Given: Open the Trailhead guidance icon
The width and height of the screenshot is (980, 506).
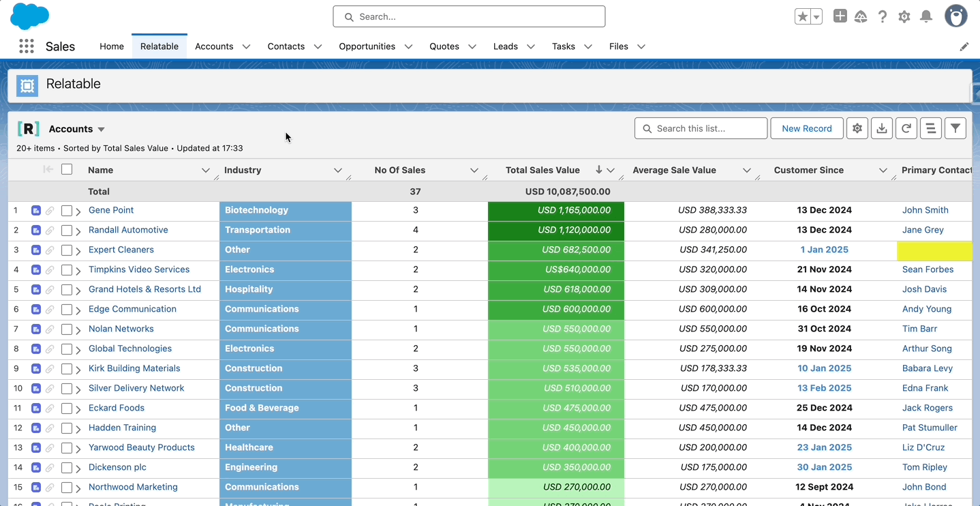Looking at the screenshot, I should coord(861,17).
